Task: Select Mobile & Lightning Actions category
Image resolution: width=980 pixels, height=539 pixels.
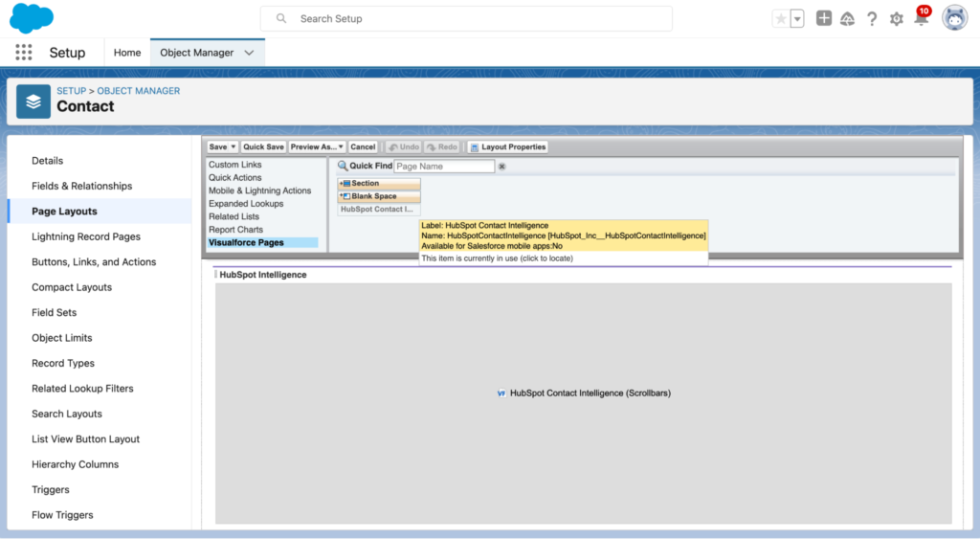Action: [259, 191]
